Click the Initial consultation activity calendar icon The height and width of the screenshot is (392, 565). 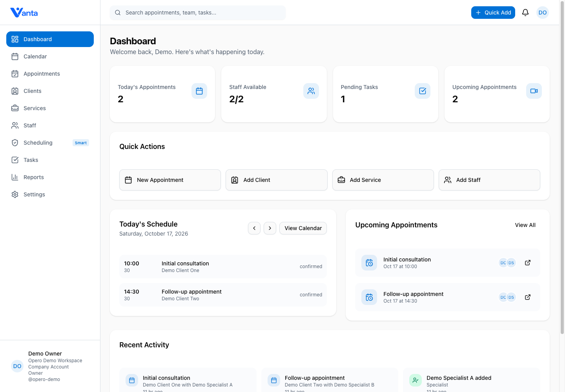pyautogui.click(x=132, y=380)
